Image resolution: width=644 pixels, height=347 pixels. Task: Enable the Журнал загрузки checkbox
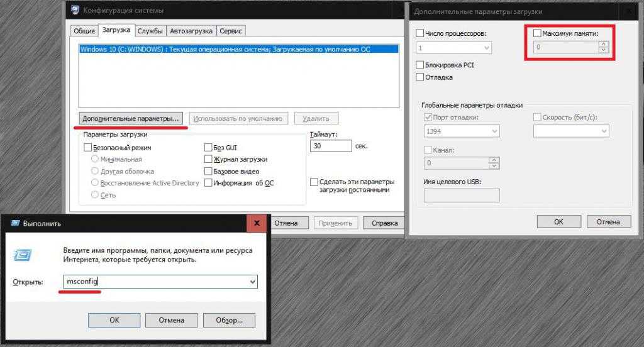coord(208,160)
